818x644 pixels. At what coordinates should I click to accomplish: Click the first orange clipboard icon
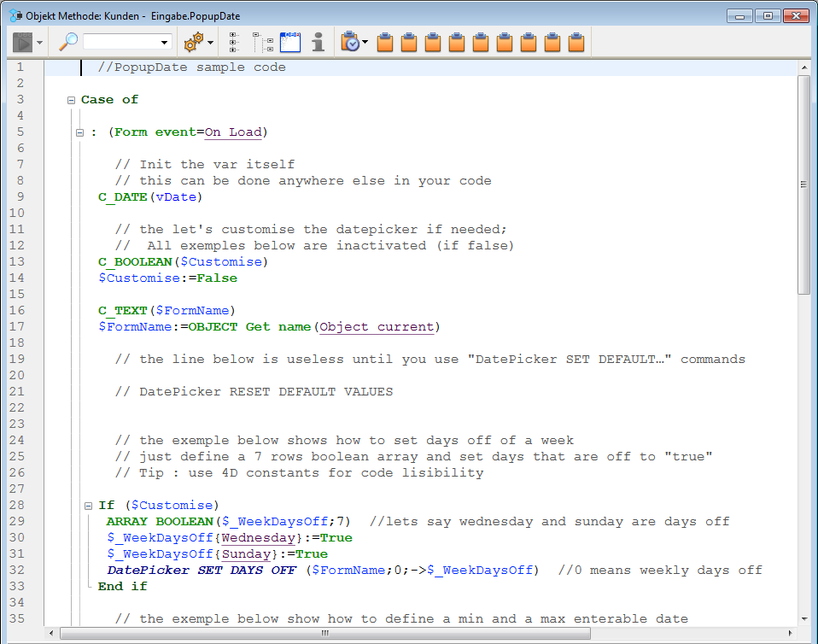385,42
